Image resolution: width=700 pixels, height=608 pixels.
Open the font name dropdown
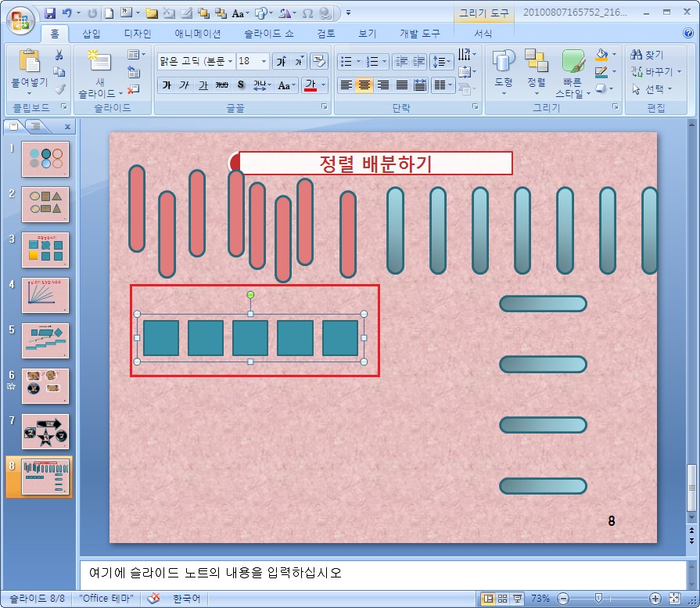(231, 61)
